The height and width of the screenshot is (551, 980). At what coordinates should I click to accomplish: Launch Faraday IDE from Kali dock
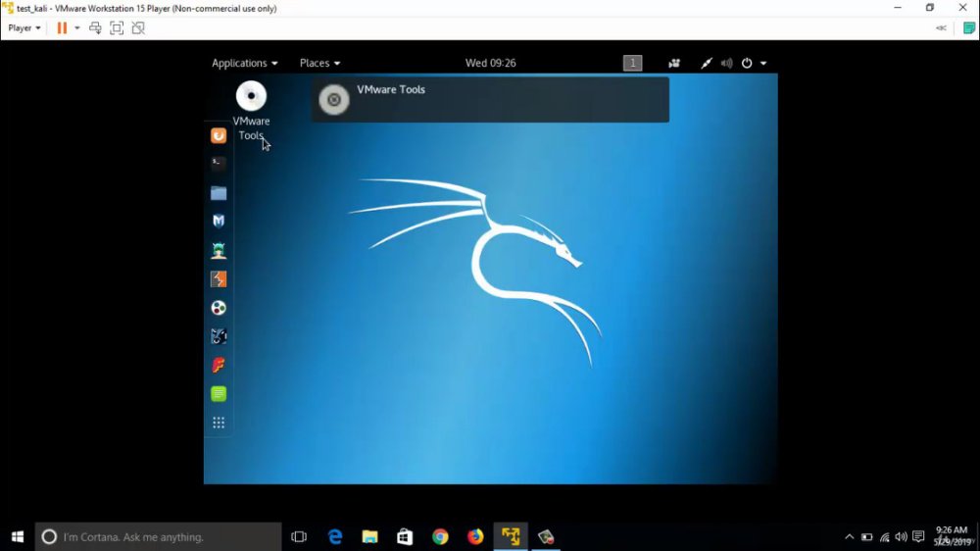[219, 366]
